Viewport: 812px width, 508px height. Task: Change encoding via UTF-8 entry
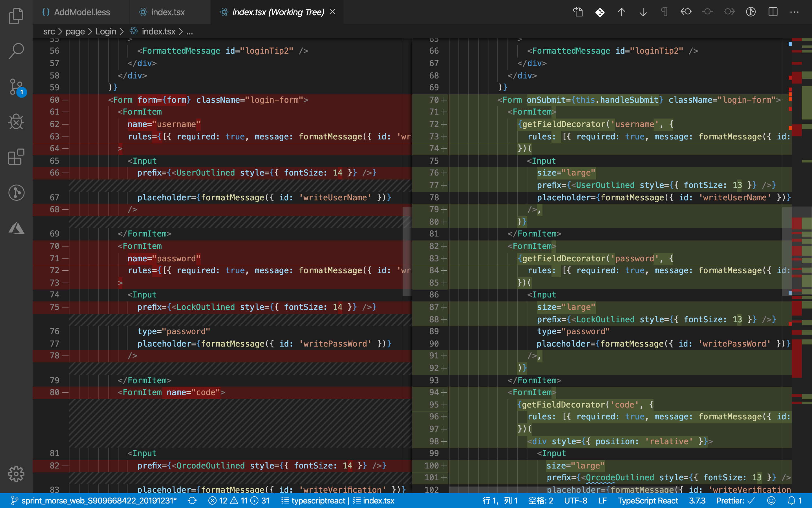pos(575,501)
